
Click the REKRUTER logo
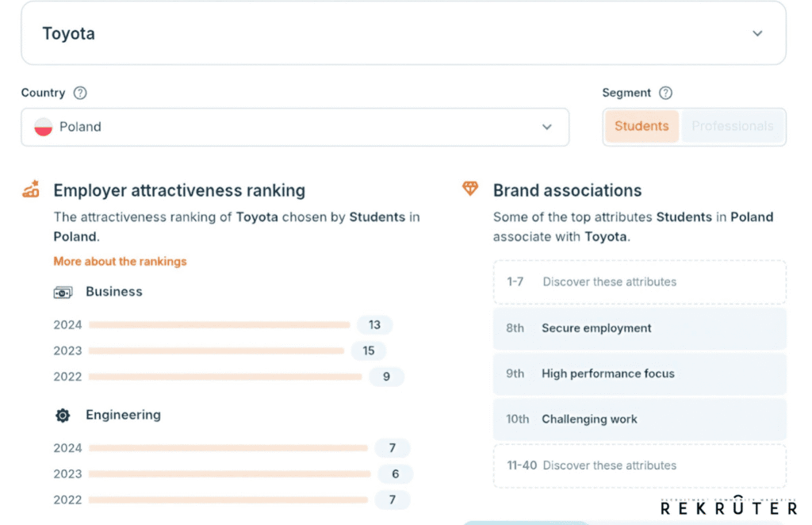click(728, 508)
